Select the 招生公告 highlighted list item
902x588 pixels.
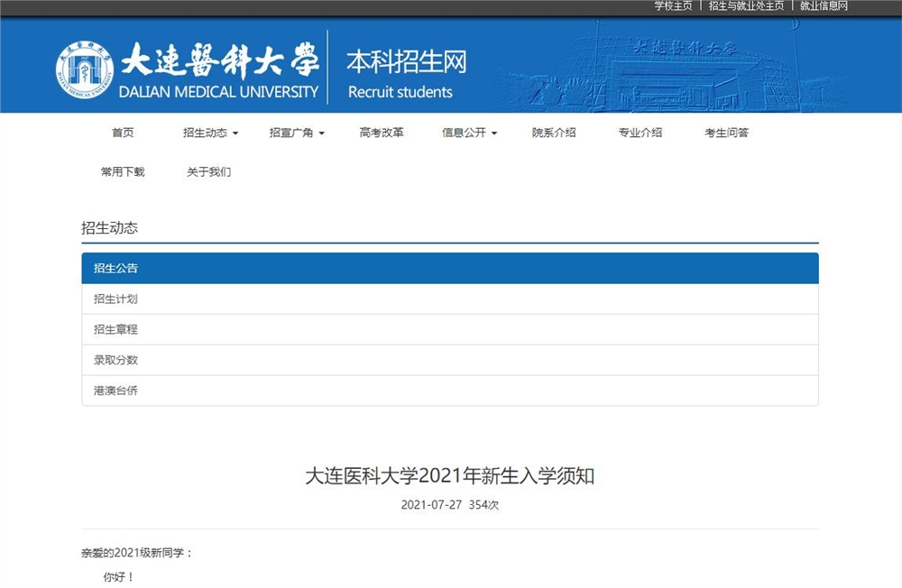(450, 268)
